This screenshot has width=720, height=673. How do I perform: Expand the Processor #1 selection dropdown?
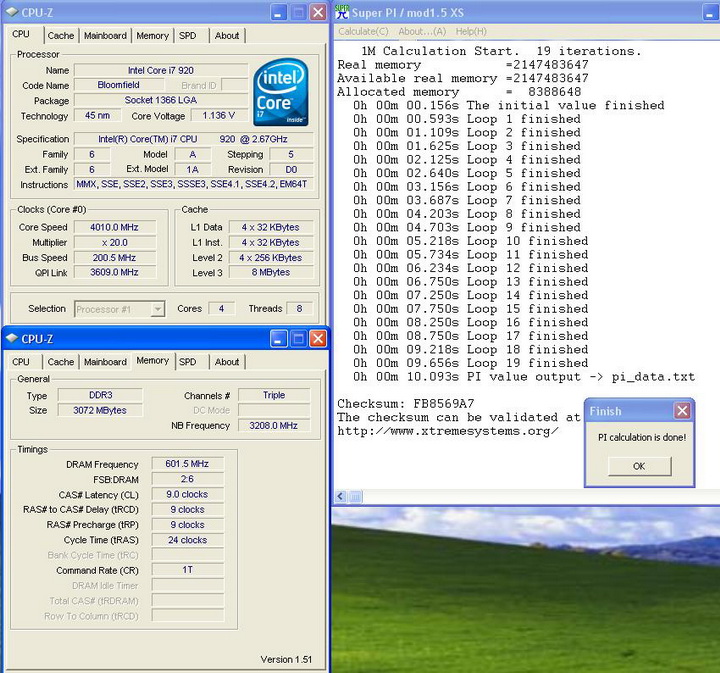point(158,309)
